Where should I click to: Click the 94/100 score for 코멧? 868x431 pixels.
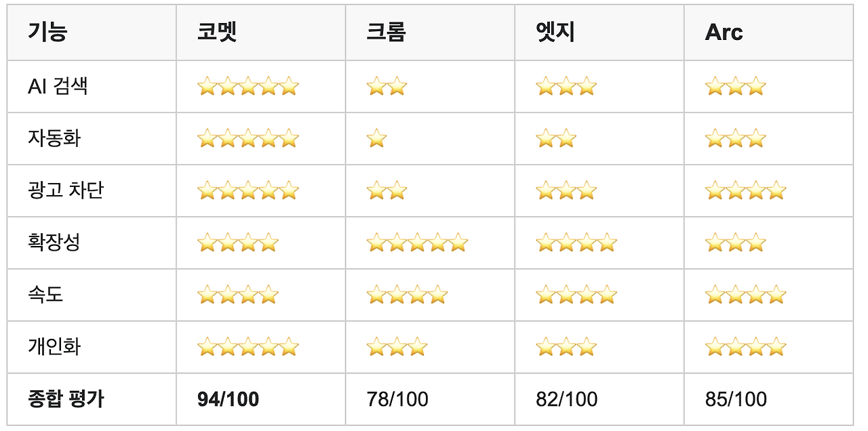[228, 399]
